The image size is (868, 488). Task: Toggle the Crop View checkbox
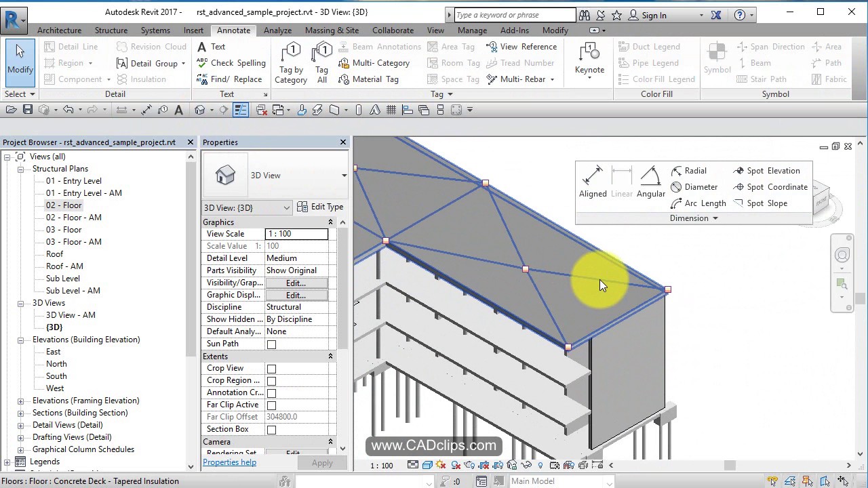coord(271,369)
